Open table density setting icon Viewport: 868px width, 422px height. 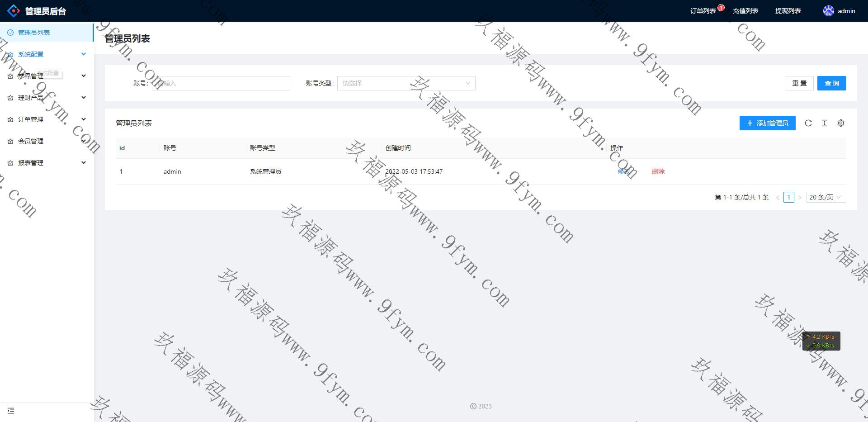(x=825, y=123)
